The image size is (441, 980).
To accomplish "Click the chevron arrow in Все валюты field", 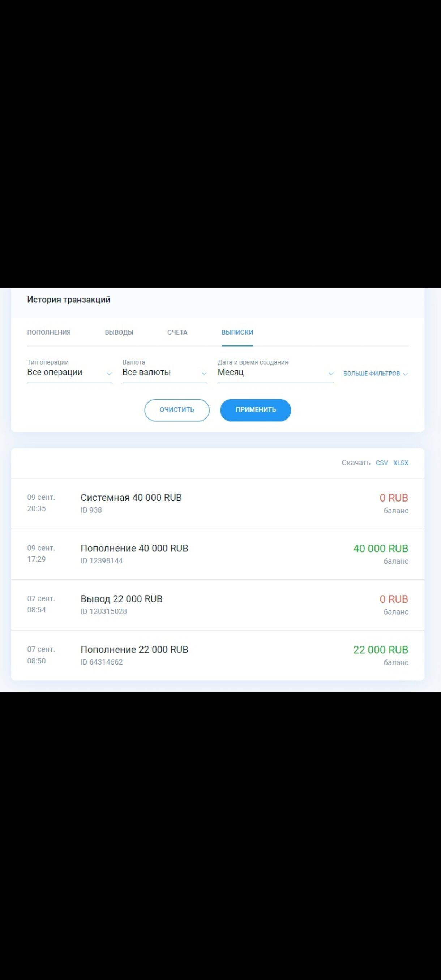I will (204, 374).
